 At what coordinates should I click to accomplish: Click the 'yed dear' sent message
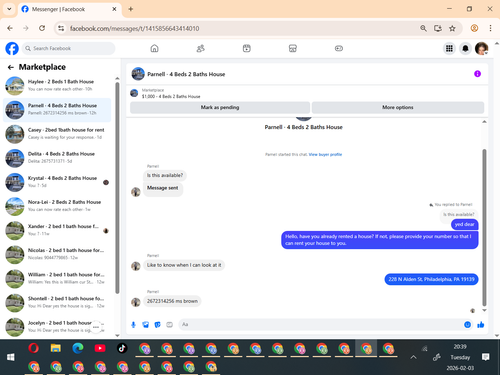tap(465, 224)
